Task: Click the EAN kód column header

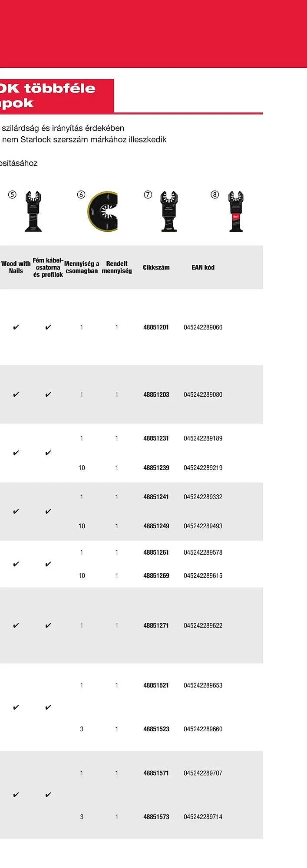Action: (203, 267)
